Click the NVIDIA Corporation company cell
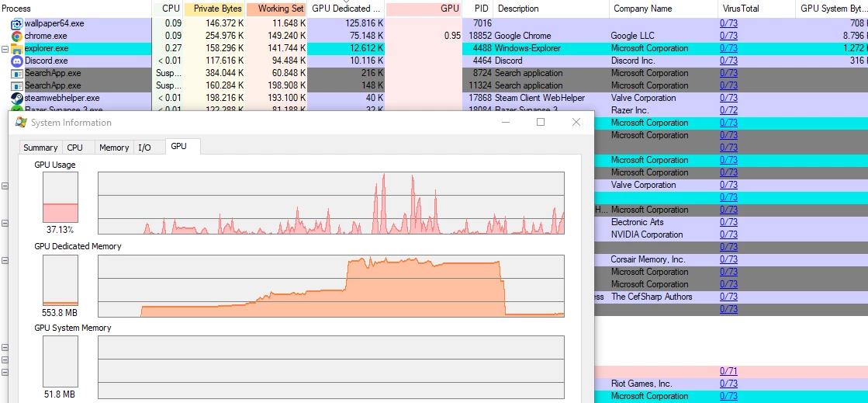 pos(647,235)
